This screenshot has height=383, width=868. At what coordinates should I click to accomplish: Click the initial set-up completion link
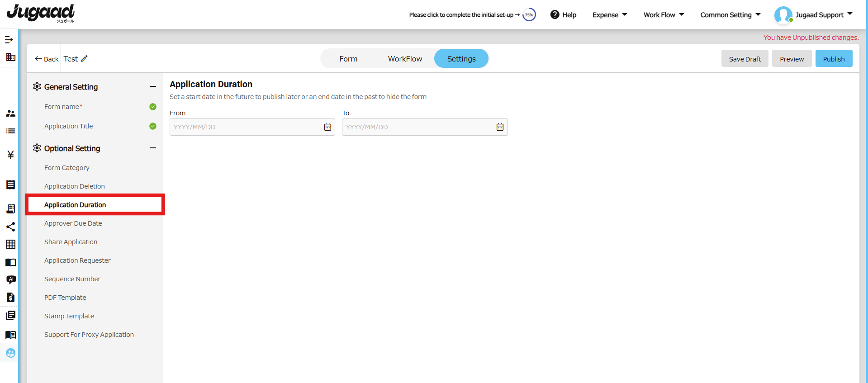tap(465, 15)
